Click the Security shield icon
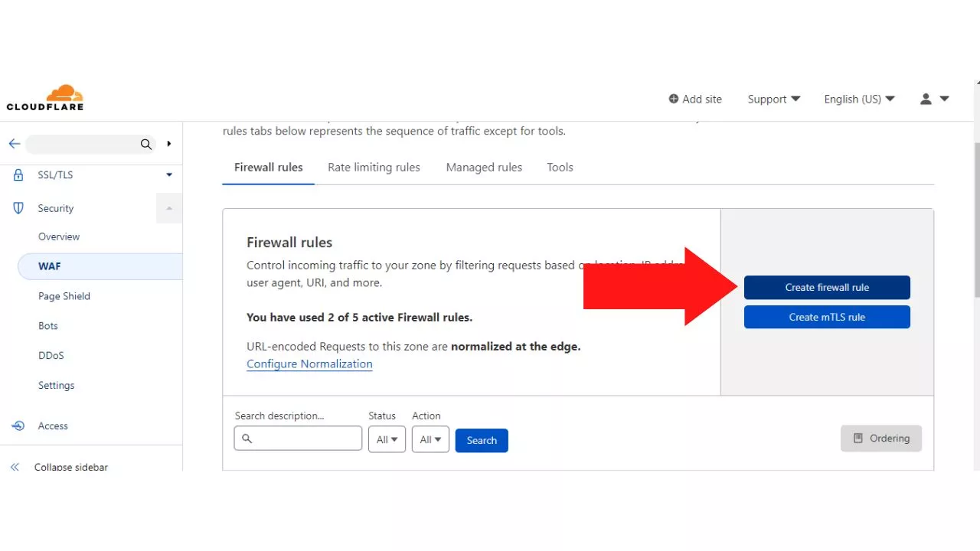The width and height of the screenshot is (980, 551). tap(18, 208)
